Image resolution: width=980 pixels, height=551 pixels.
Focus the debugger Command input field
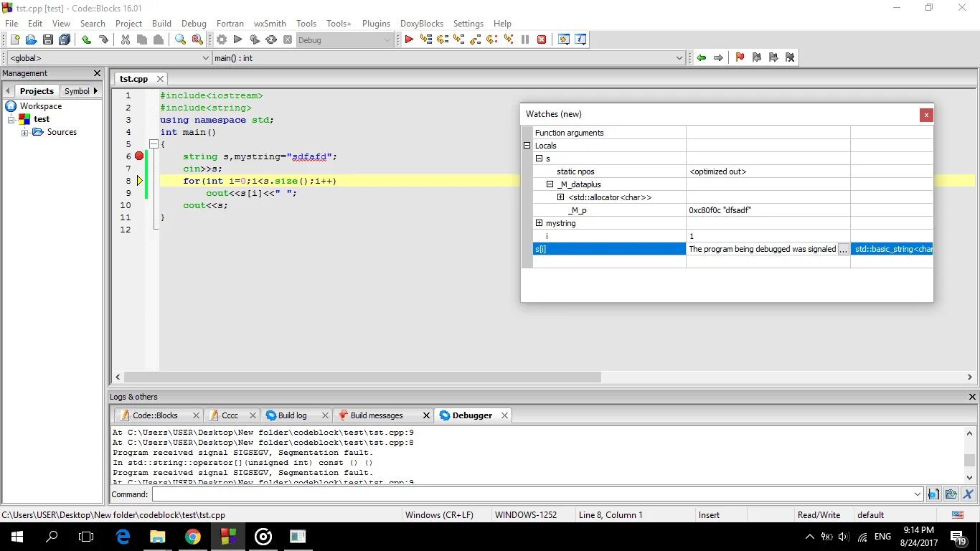(532, 494)
